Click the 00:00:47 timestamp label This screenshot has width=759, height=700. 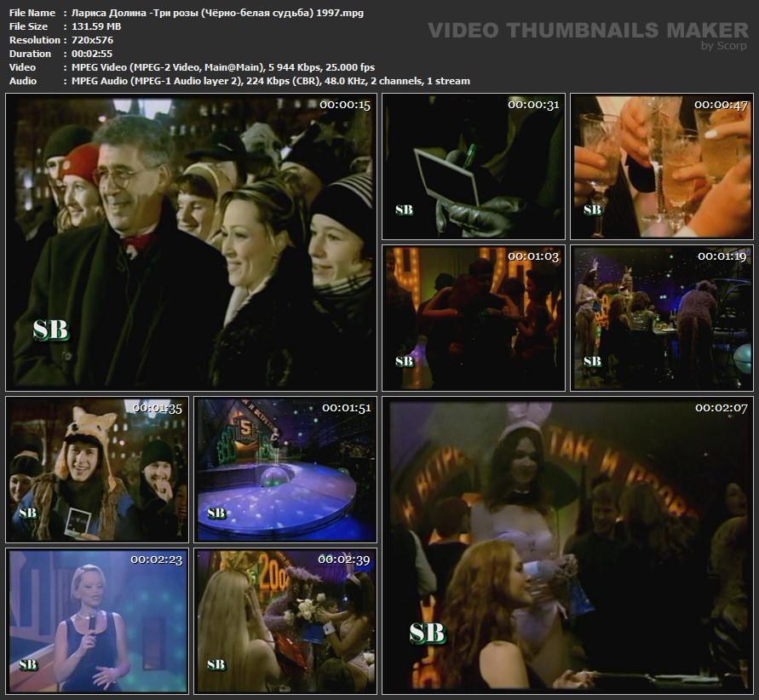(x=721, y=105)
